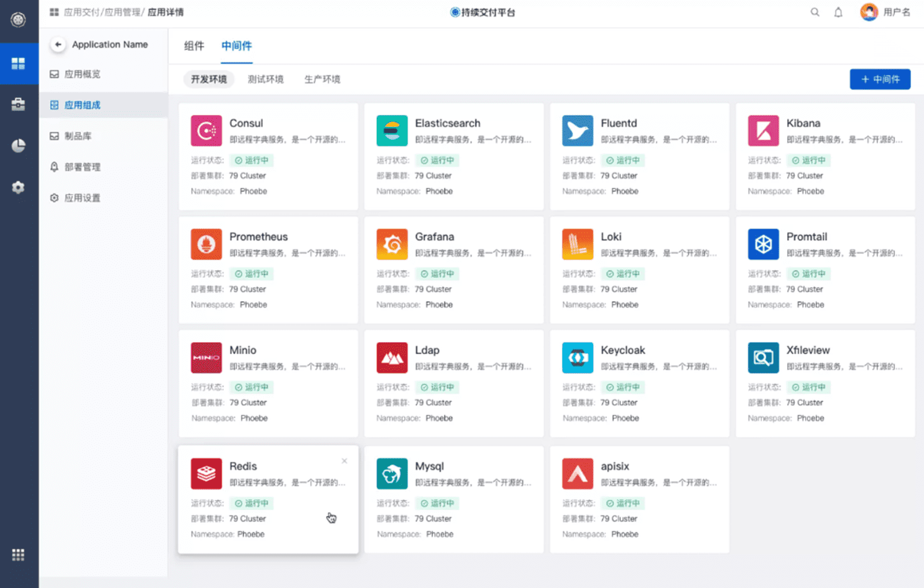Click 应用交付 breadcrumb link
This screenshot has width=924, height=588.
pos(82,12)
